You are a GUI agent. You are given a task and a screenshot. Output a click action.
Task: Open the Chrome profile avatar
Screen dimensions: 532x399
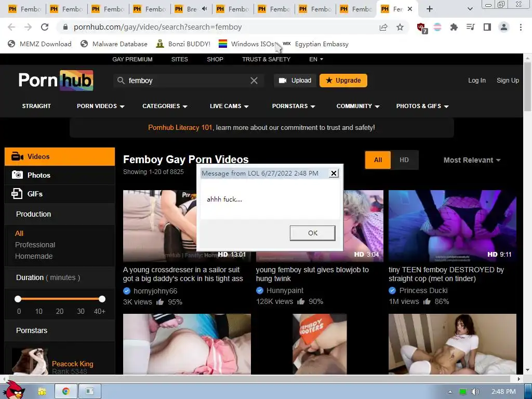click(x=504, y=27)
